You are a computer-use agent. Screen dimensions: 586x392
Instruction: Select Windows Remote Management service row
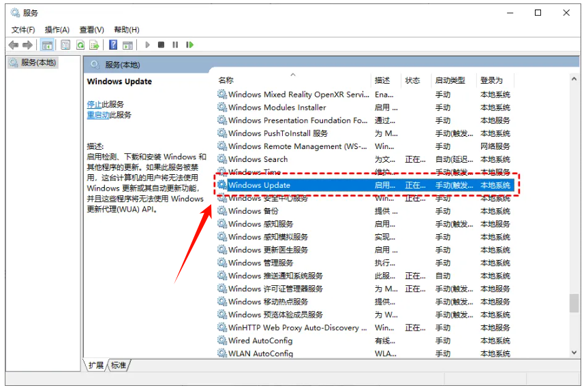pyautogui.click(x=364, y=146)
